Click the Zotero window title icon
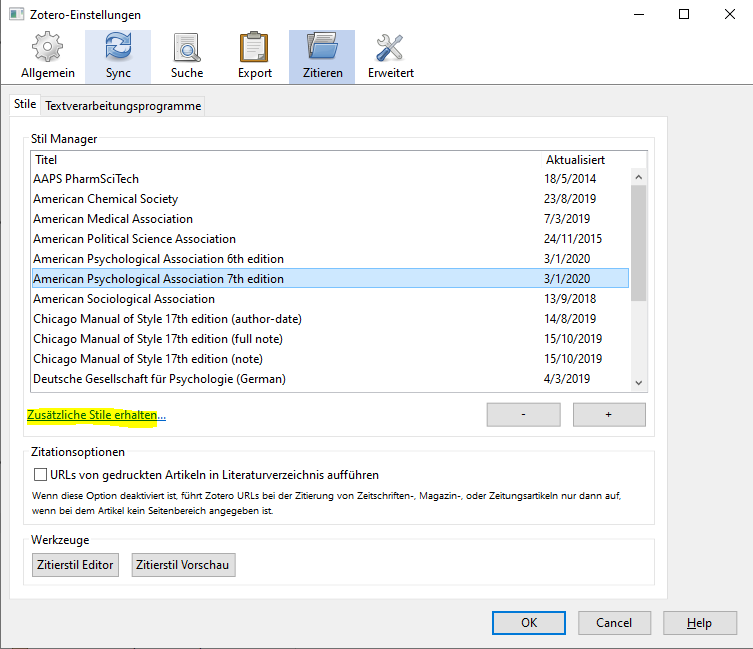 16,14
